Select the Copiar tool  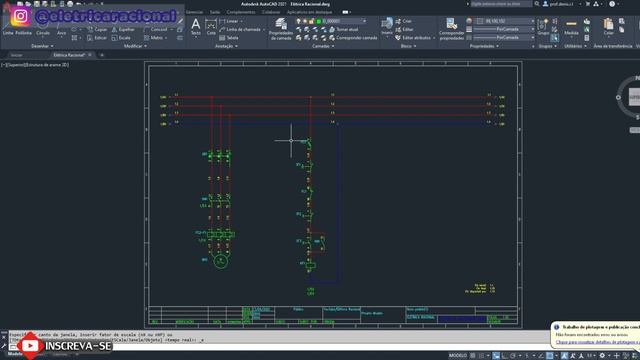[x=97, y=30]
